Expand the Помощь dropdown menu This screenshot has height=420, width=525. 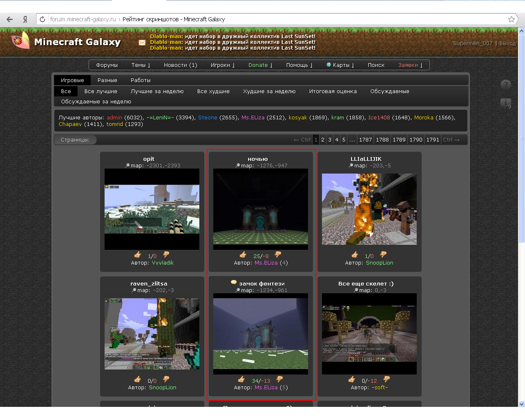pyautogui.click(x=299, y=65)
